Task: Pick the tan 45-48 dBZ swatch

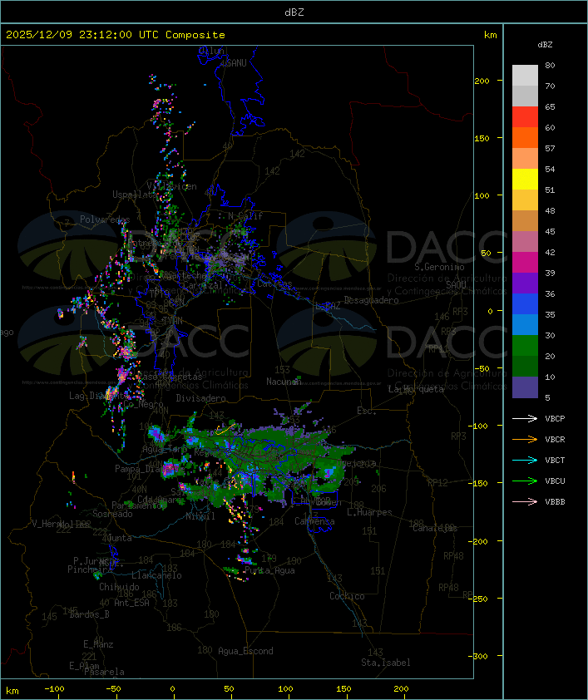Action: coord(525,220)
